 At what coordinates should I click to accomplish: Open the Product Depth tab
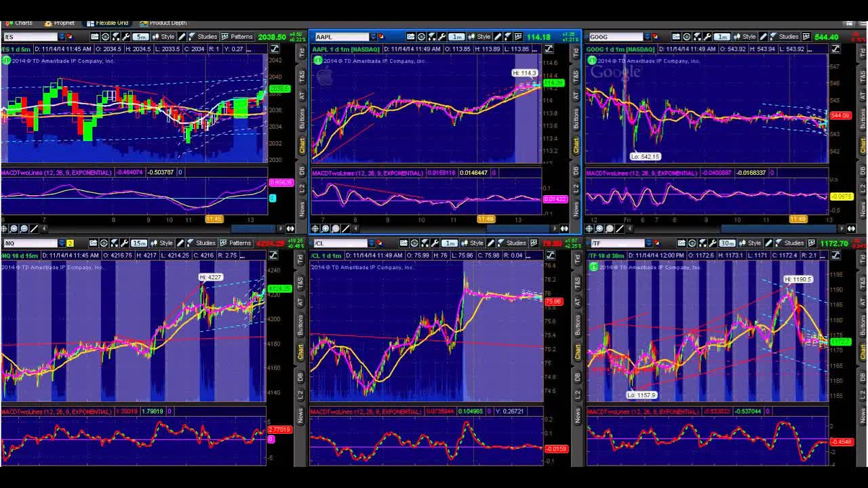163,23
